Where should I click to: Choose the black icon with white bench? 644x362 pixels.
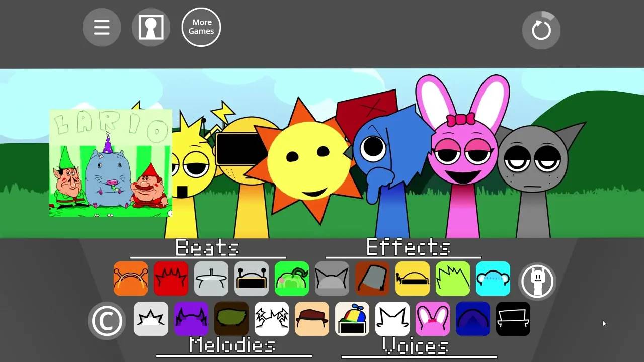pos(513,319)
